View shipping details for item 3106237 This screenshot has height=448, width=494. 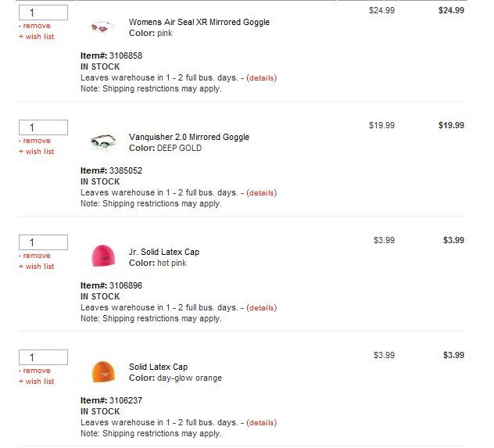[x=261, y=423]
